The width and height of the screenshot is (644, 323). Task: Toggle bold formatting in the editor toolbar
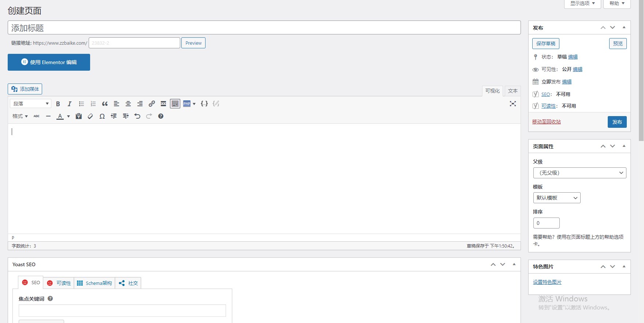point(58,104)
